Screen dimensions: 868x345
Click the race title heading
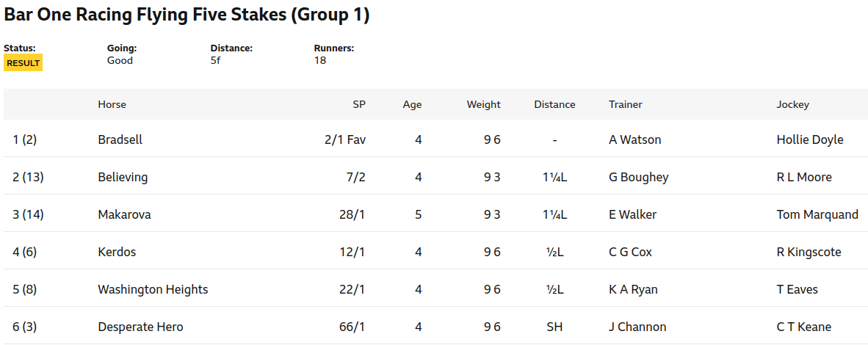[187, 15]
